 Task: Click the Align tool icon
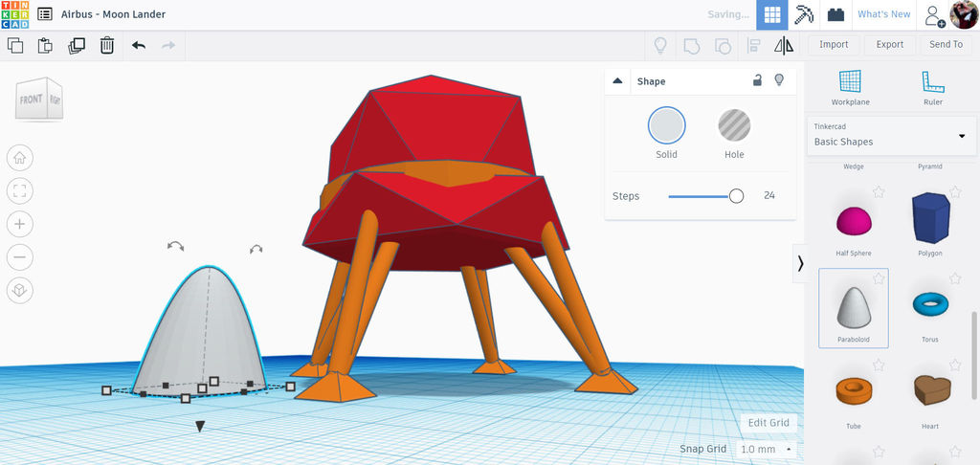tap(754, 45)
